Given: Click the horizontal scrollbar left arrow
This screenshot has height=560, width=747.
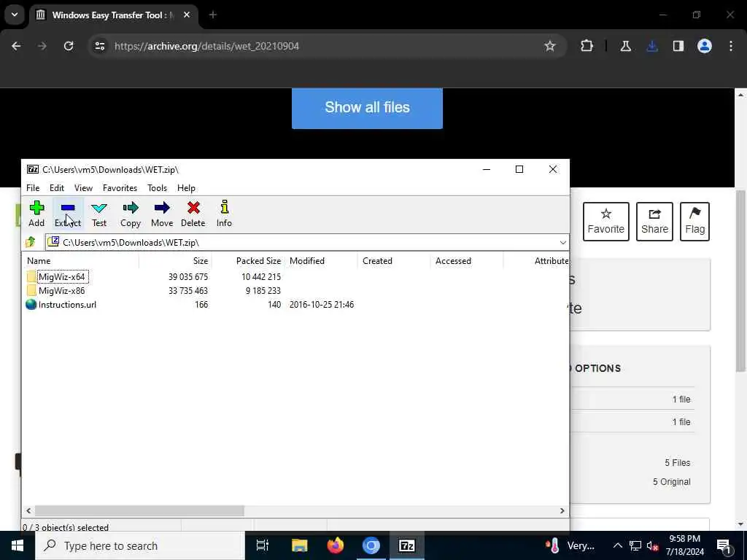Looking at the screenshot, I should coord(28,510).
